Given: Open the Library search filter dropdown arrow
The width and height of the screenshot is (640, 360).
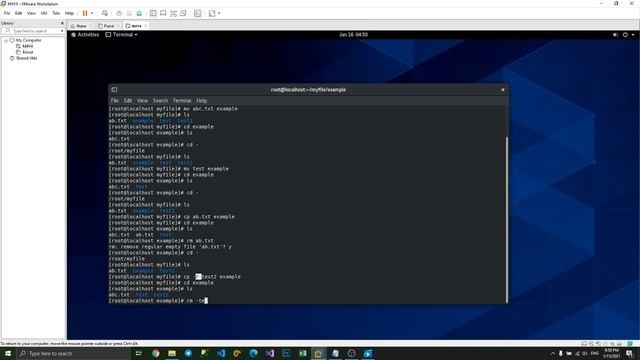Looking at the screenshot, I should (62, 31).
